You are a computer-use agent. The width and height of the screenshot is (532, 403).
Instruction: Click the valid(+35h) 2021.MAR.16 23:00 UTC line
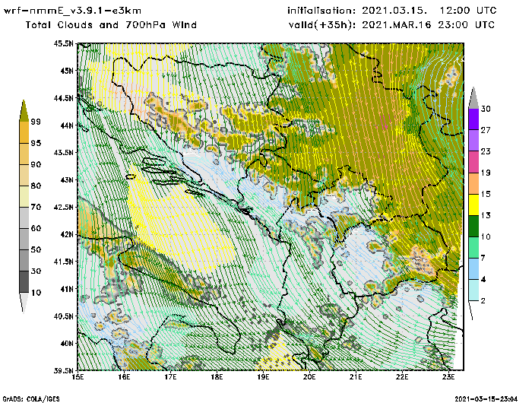tap(391, 25)
